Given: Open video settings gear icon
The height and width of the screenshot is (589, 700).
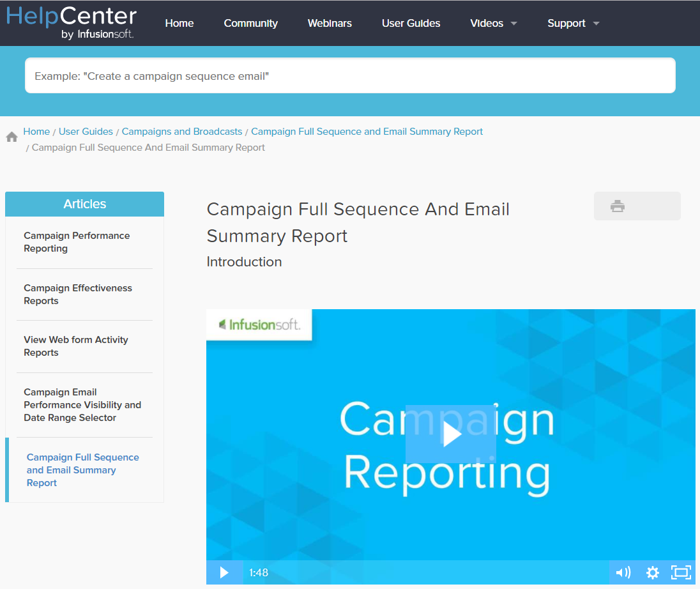Looking at the screenshot, I should (x=652, y=572).
